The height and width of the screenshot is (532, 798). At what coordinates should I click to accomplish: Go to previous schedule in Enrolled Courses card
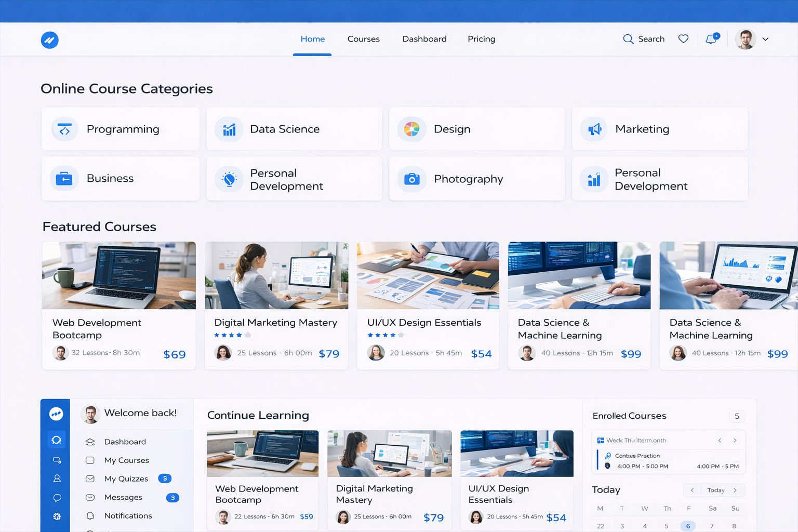point(720,441)
